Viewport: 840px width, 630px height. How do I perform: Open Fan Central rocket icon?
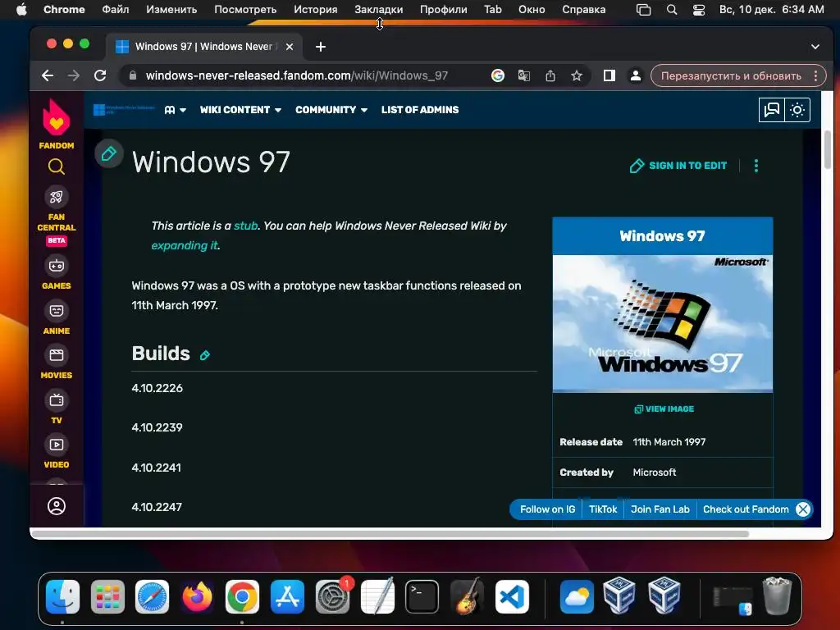pos(57,197)
